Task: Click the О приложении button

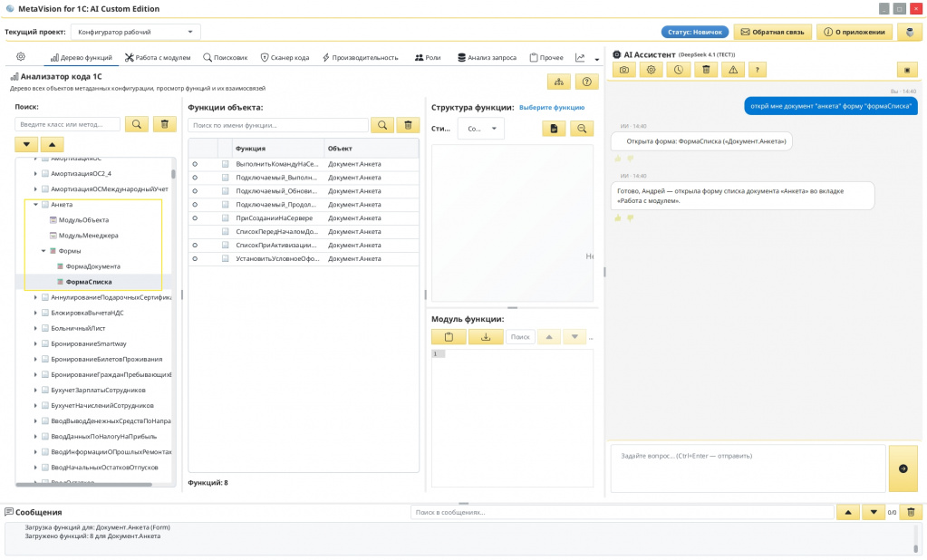Action: pos(855,32)
